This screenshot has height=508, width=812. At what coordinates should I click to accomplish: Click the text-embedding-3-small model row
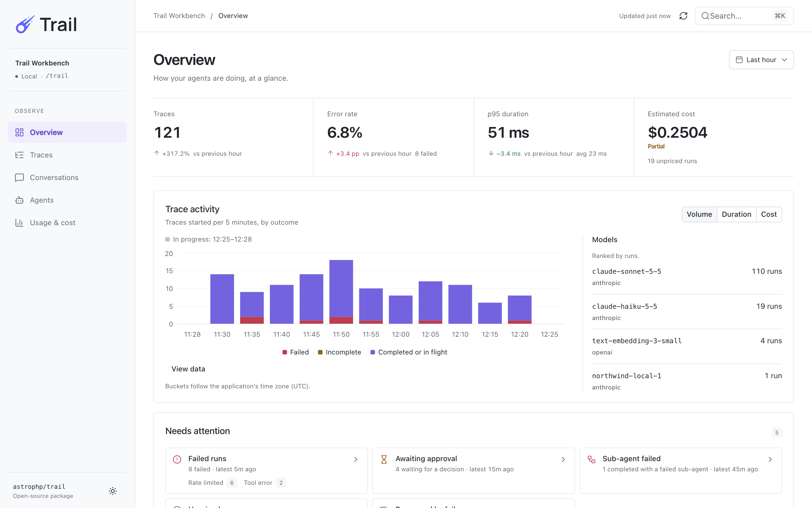(x=687, y=346)
